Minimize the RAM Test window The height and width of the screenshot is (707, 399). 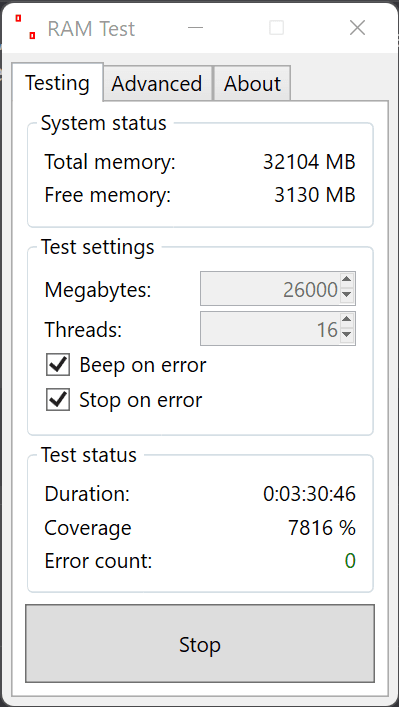point(195,28)
